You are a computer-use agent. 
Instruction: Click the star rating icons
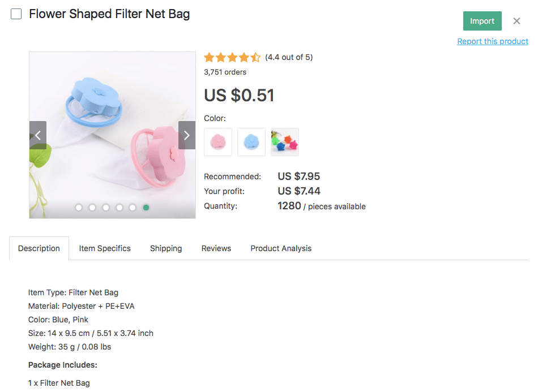pyautogui.click(x=232, y=57)
